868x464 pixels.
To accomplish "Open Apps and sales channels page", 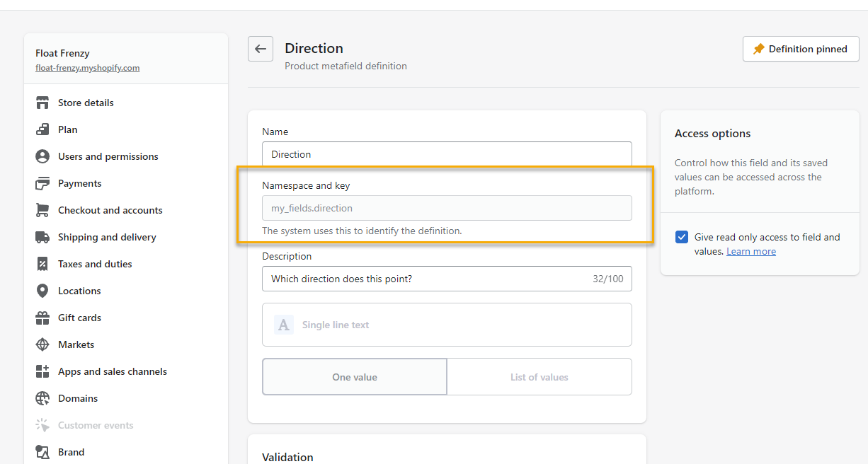I will (x=112, y=371).
